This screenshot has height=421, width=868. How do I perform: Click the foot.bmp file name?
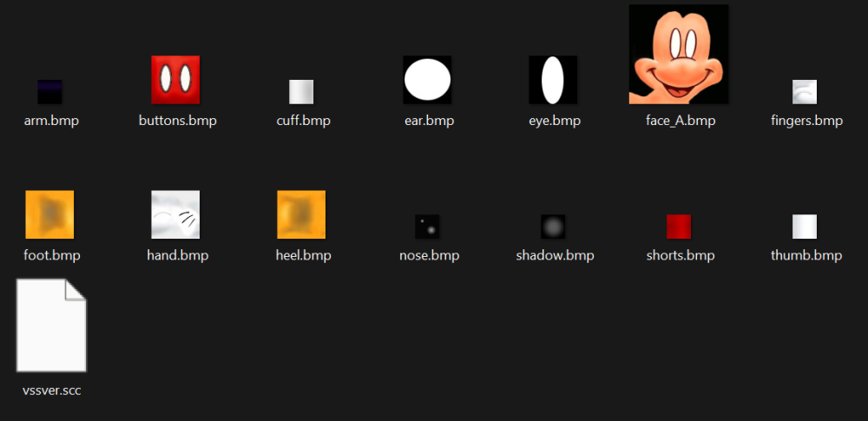click(52, 255)
